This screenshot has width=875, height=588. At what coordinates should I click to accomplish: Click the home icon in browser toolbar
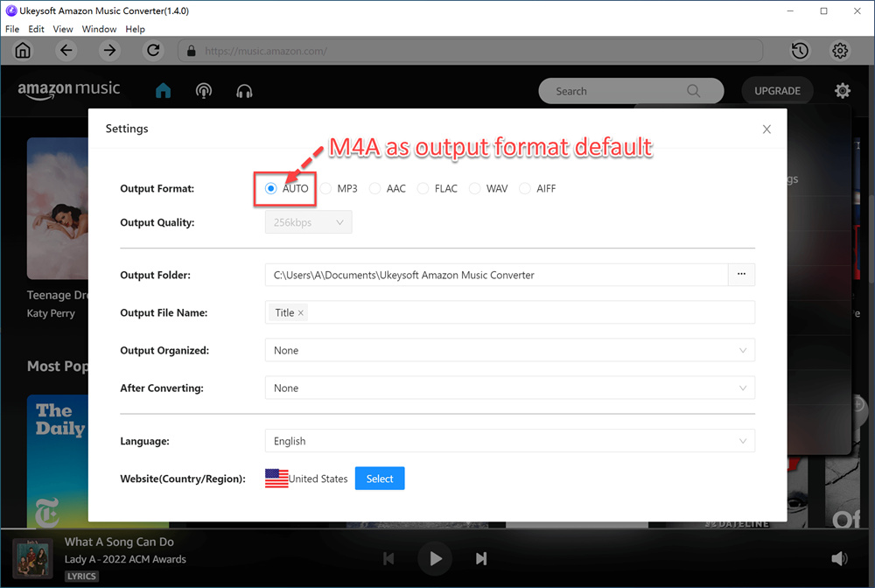coord(23,51)
